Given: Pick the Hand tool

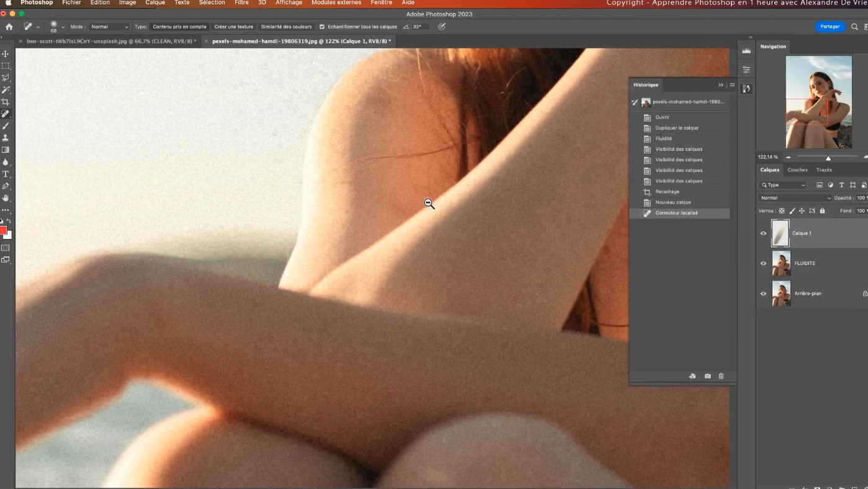Looking at the screenshot, I should 6,199.
